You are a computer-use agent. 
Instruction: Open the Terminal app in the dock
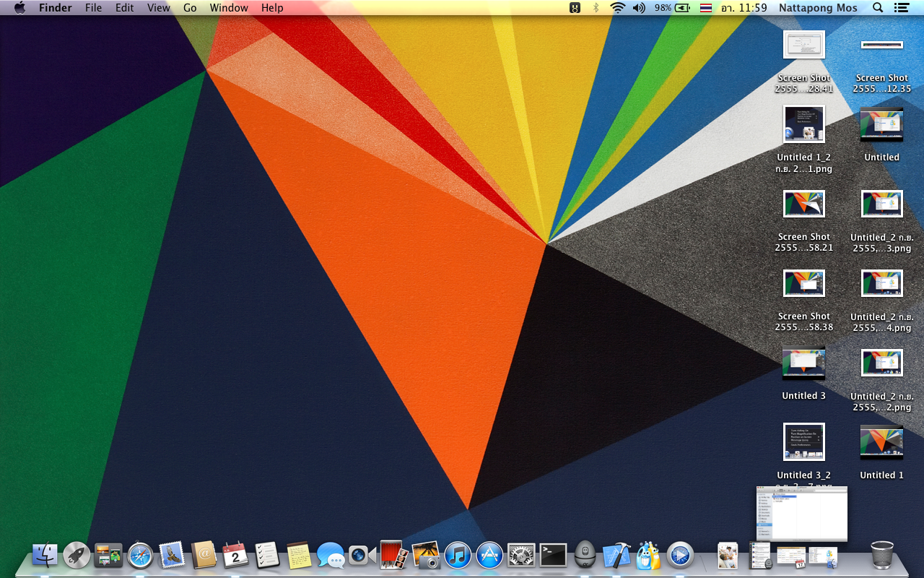click(x=553, y=555)
